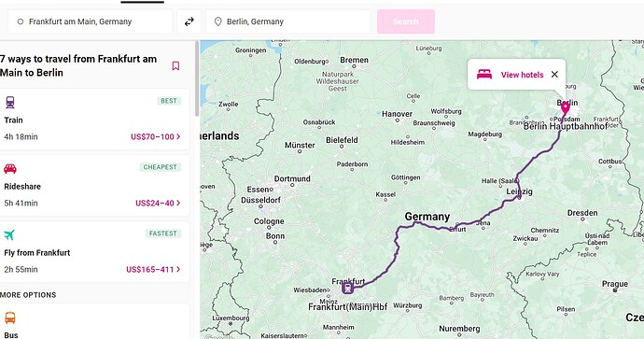This screenshot has width=644, height=339.
Task: Open the Train US$70–100 price link
Action: coord(156,137)
